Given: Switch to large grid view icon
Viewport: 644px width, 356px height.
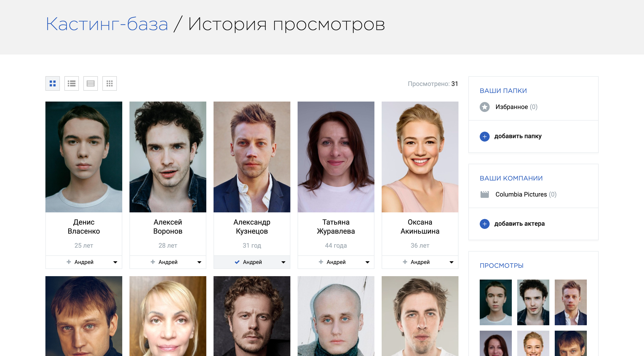Looking at the screenshot, I should coord(52,83).
